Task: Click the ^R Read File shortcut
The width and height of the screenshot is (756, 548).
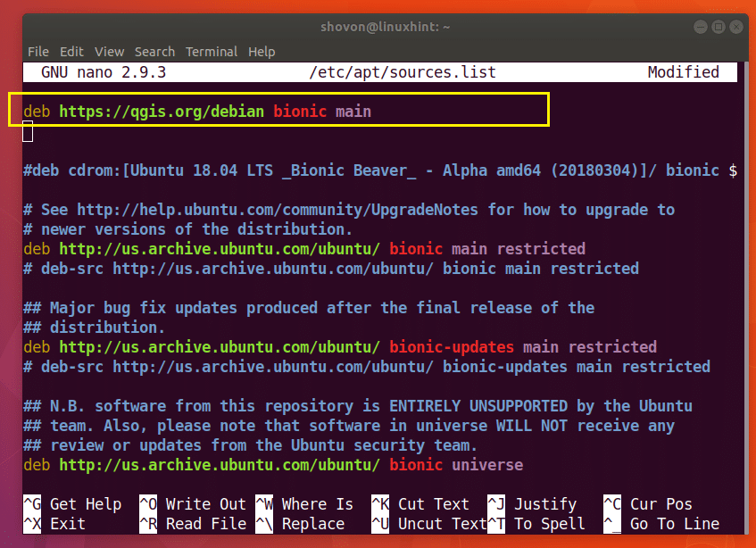Action: 193,524
